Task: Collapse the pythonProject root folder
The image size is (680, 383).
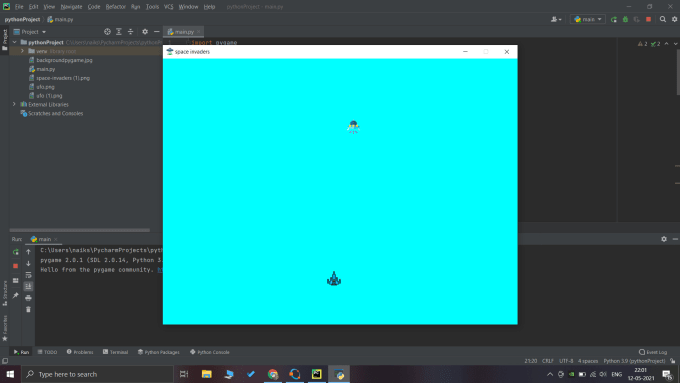Action: (x=15, y=43)
